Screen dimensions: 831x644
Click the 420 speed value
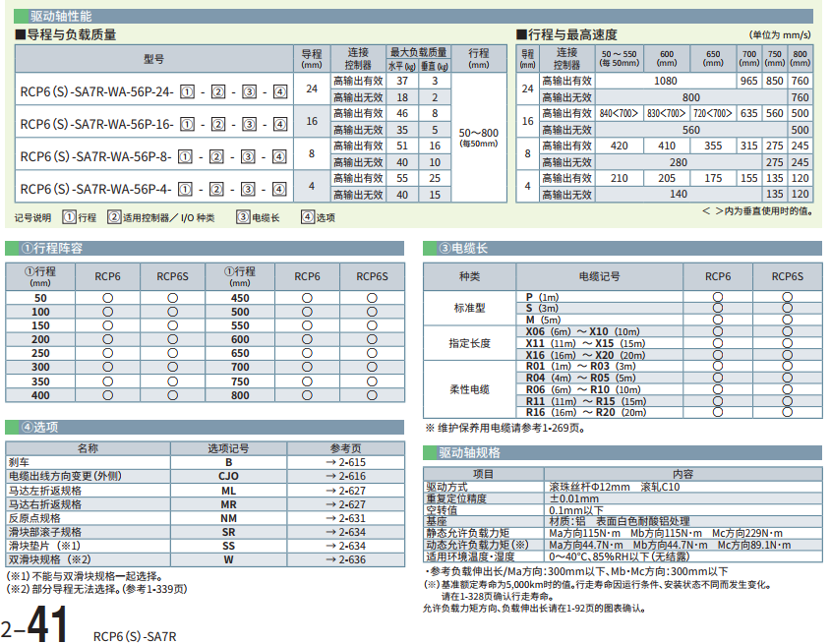point(619,146)
